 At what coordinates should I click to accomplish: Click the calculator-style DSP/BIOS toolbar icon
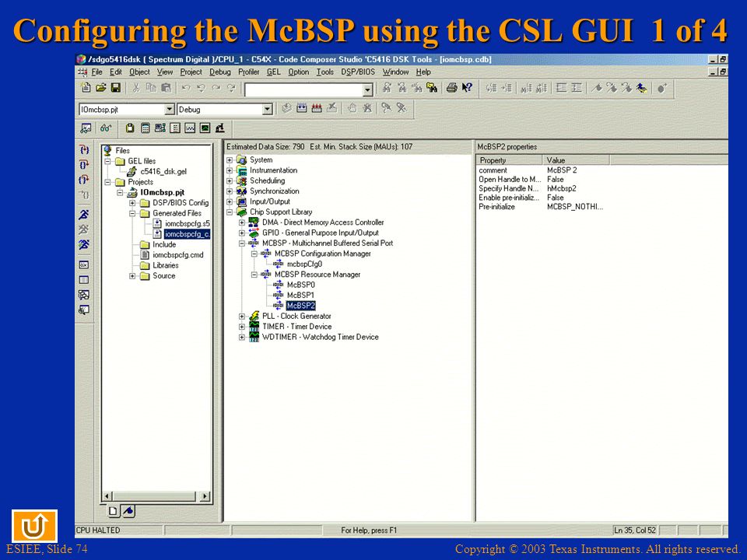146,128
